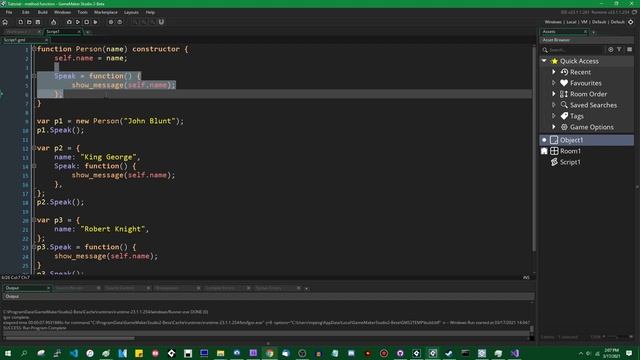
Task: Click the add asset plus icon
Action: (611, 49)
